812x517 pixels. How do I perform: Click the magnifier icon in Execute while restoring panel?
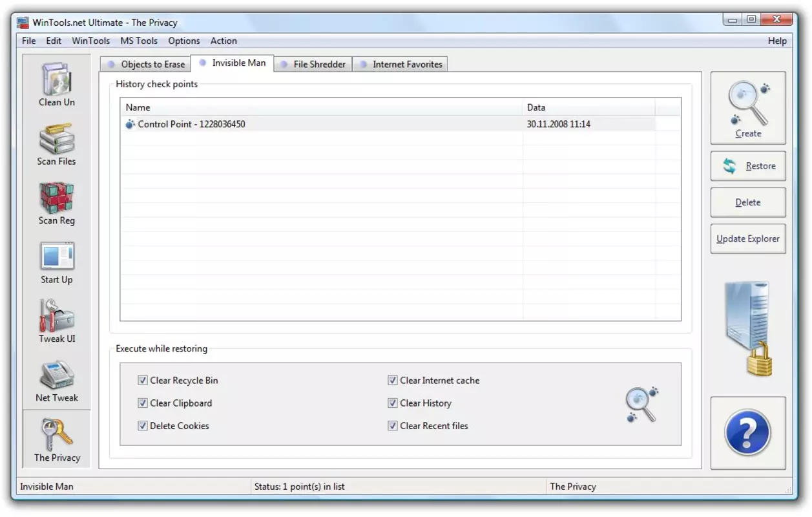[641, 405]
